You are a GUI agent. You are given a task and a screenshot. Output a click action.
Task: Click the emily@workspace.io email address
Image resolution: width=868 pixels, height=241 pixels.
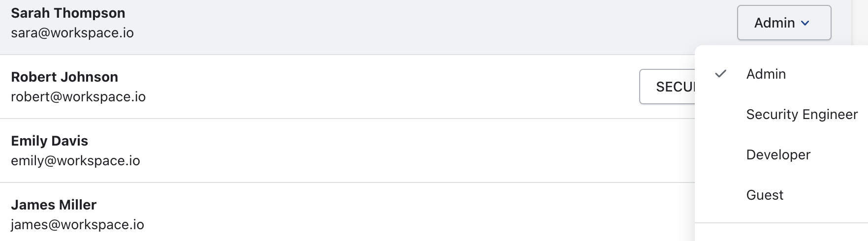tap(75, 161)
